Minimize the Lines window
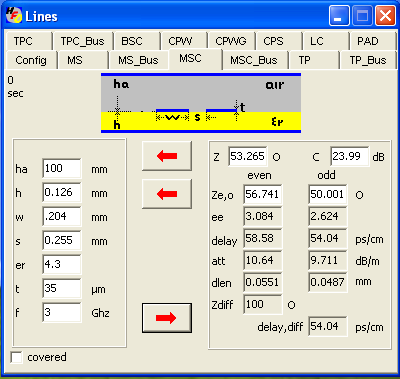The width and height of the screenshot is (400, 379). [x=339, y=16]
